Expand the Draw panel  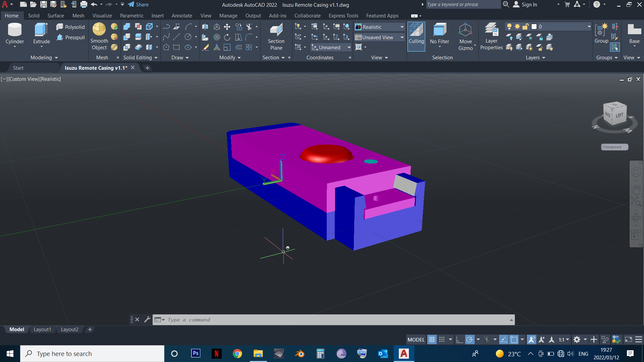(180, 58)
